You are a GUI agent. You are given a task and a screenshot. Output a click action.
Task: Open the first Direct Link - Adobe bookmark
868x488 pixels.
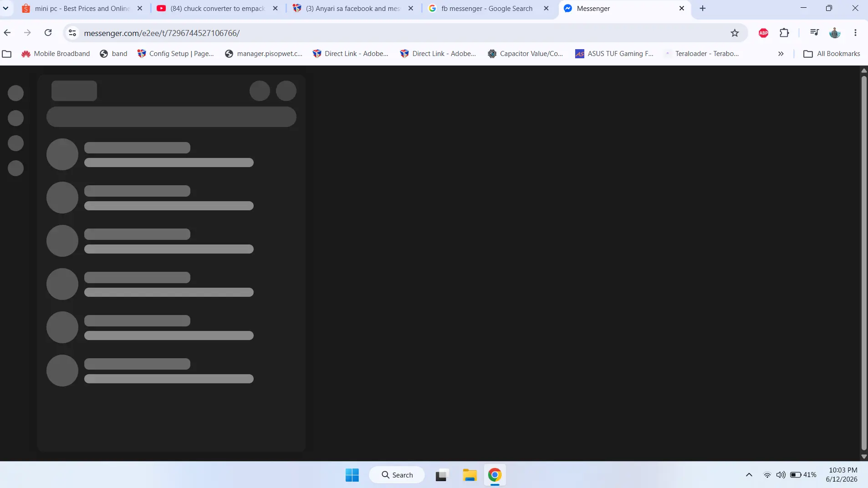pos(350,54)
